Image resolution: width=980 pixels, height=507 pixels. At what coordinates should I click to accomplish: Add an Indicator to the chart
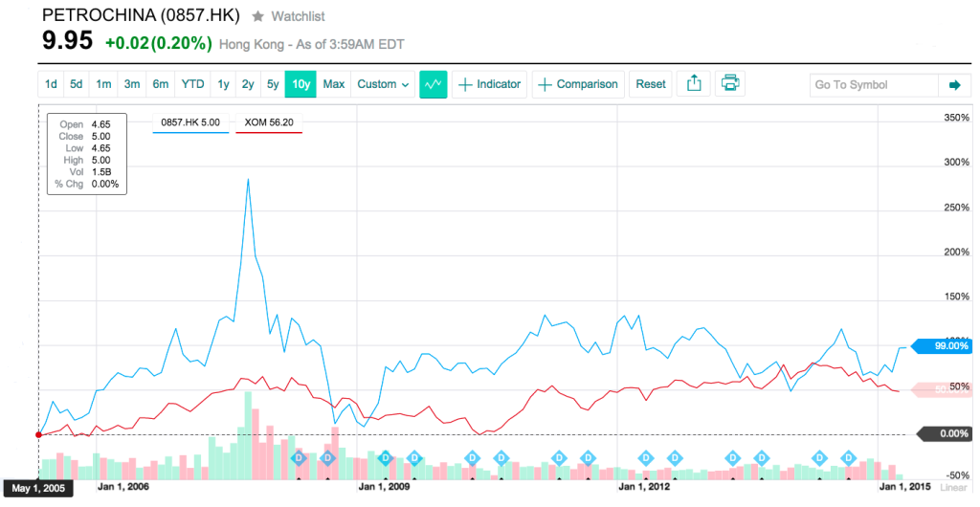coord(489,84)
